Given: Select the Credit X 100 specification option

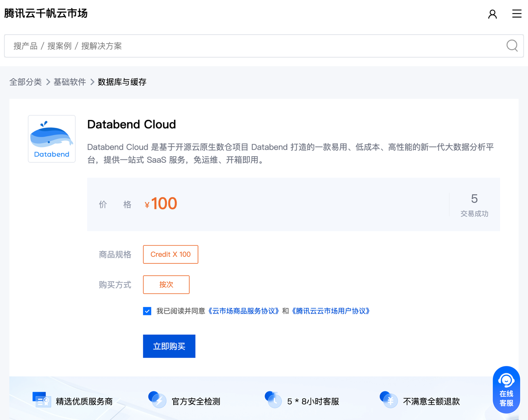Looking at the screenshot, I should click(x=170, y=254).
